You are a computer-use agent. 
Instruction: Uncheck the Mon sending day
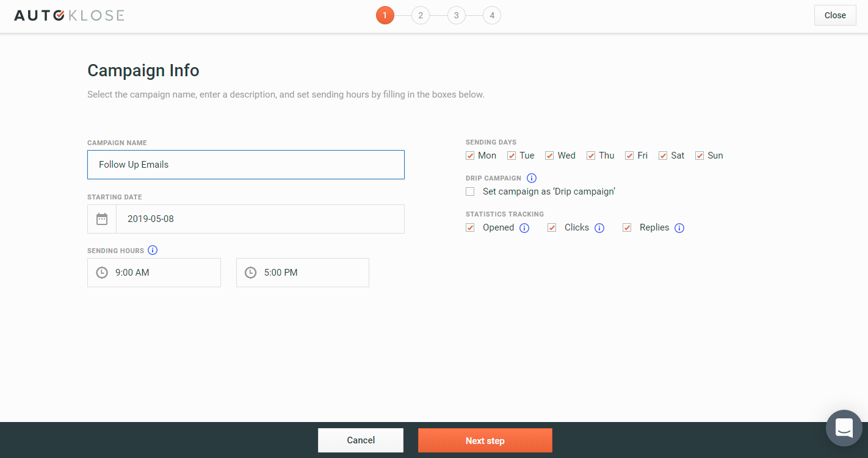(470, 156)
